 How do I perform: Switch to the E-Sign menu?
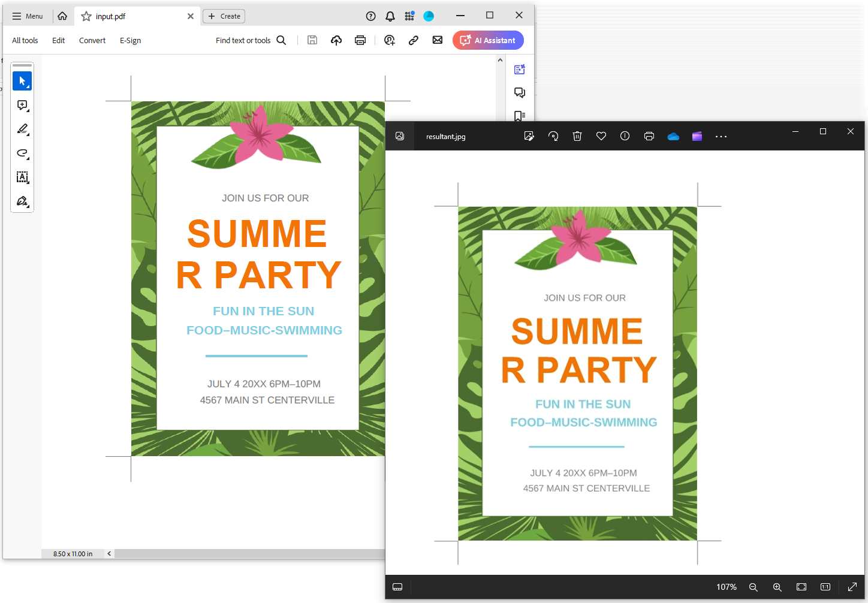(x=130, y=40)
